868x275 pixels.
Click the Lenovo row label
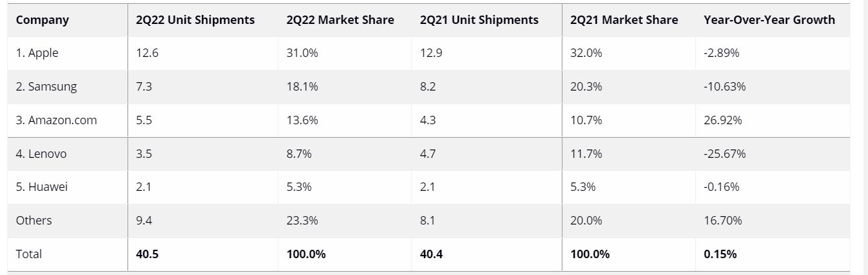pos(41,154)
